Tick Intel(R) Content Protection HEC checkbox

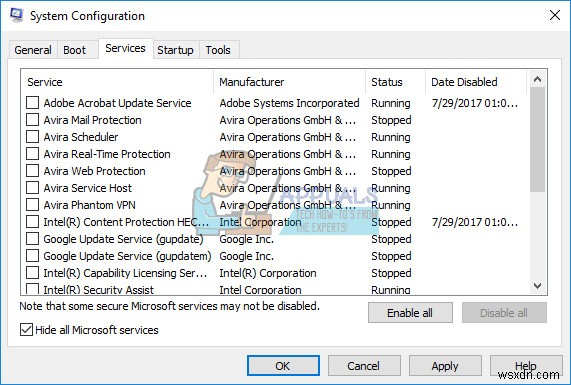pyautogui.click(x=32, y=222)
